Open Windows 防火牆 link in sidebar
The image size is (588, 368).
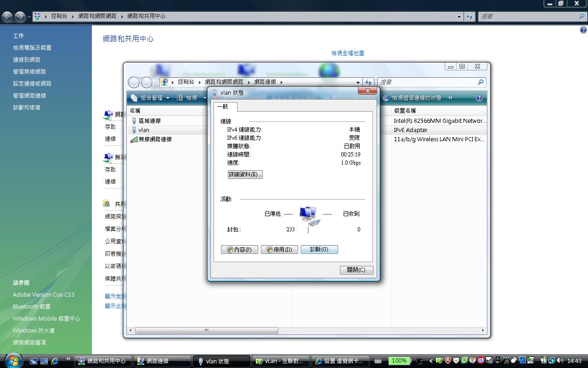pos(34,331)
